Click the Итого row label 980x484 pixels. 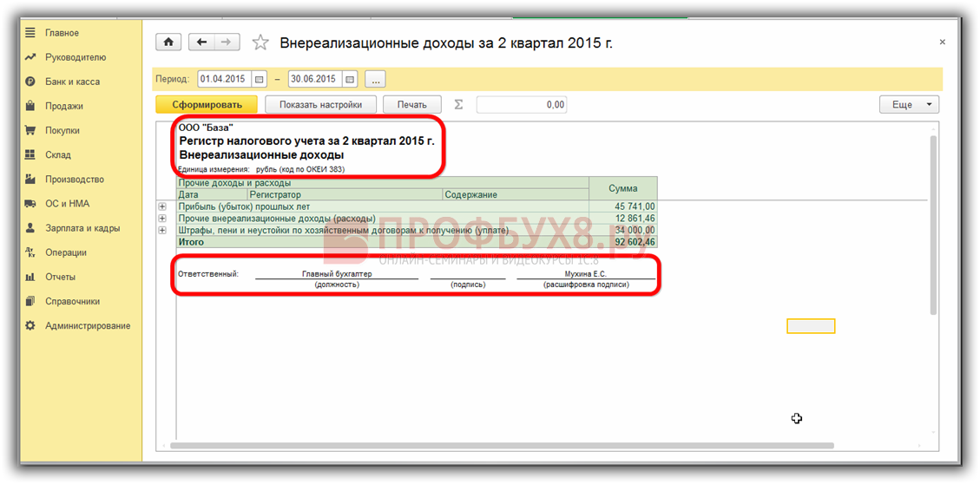pyautogui.click(x=191, y=242)
